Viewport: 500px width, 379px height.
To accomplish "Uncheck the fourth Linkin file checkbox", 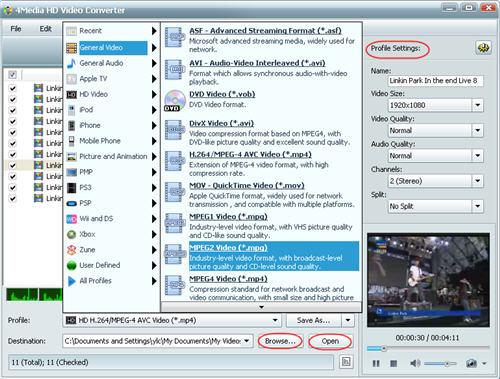I will [12, 121].
